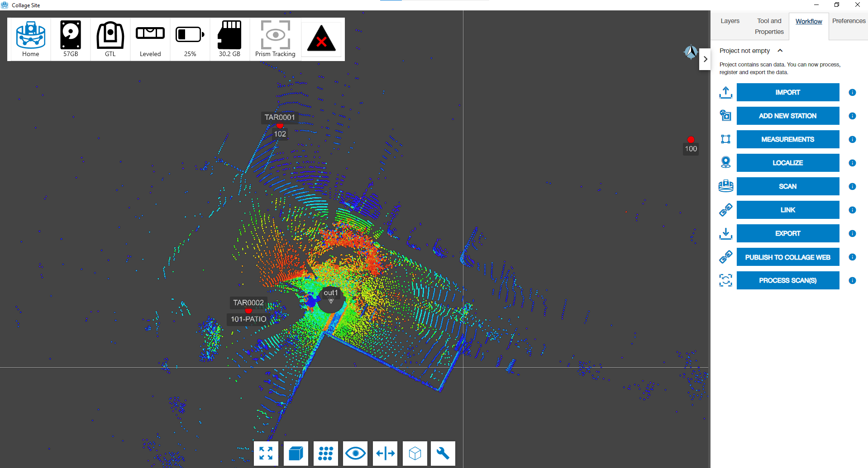Select the TAR0001 target point label
868x468 pixels.
(x=280, y=118)
